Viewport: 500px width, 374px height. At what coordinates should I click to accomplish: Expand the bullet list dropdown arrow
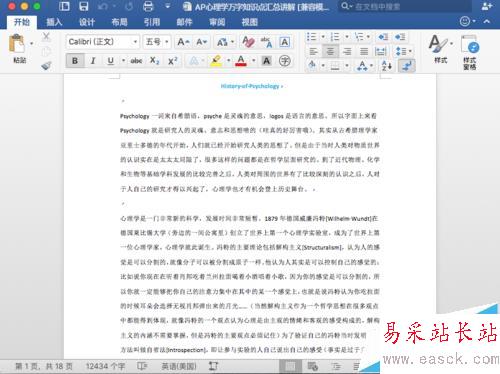coord(323,37)
